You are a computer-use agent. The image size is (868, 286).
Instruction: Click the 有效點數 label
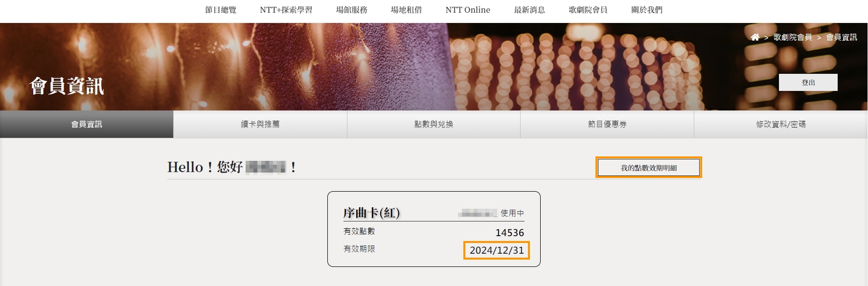tap(359, 231)
